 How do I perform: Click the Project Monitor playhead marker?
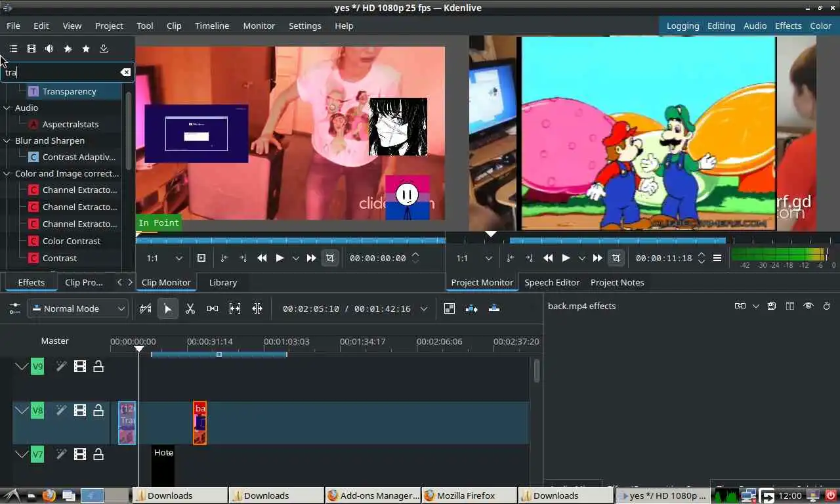pos(491,234)
